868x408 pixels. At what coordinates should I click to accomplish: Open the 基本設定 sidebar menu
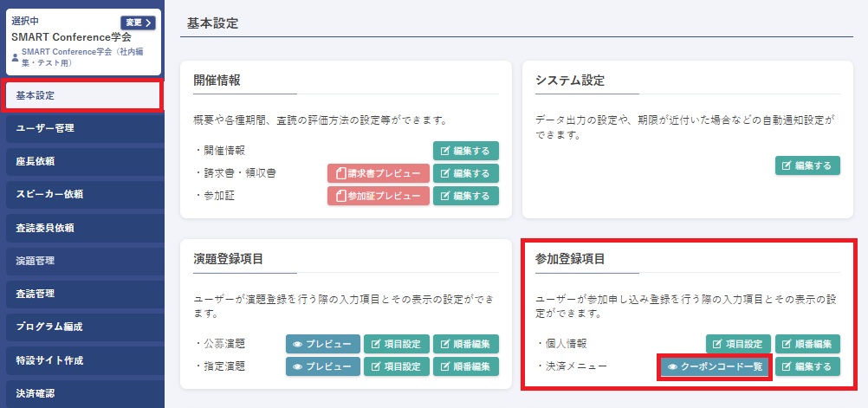coord(81,94)
